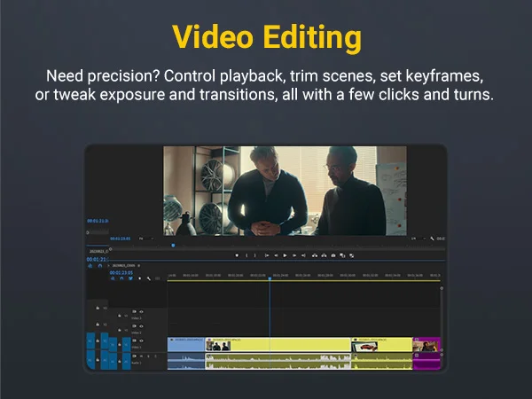
Task: Step back one frame
Action: pyautogui.click(x=276, y=255)
